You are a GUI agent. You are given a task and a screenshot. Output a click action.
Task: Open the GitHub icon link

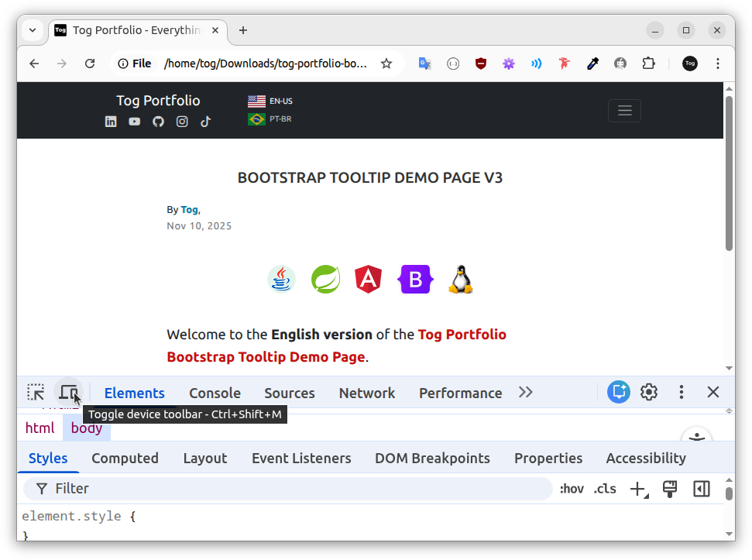158,122
